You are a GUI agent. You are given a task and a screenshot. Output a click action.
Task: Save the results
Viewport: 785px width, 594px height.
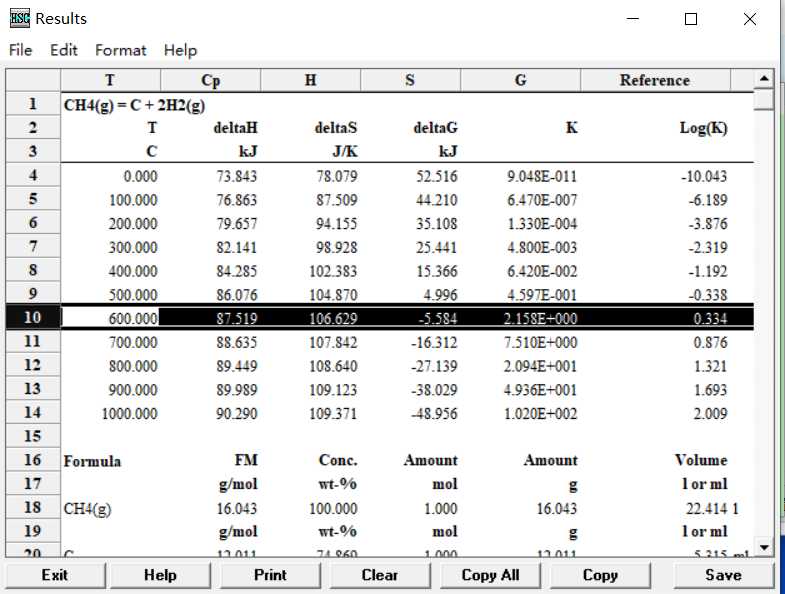(723, 575)
